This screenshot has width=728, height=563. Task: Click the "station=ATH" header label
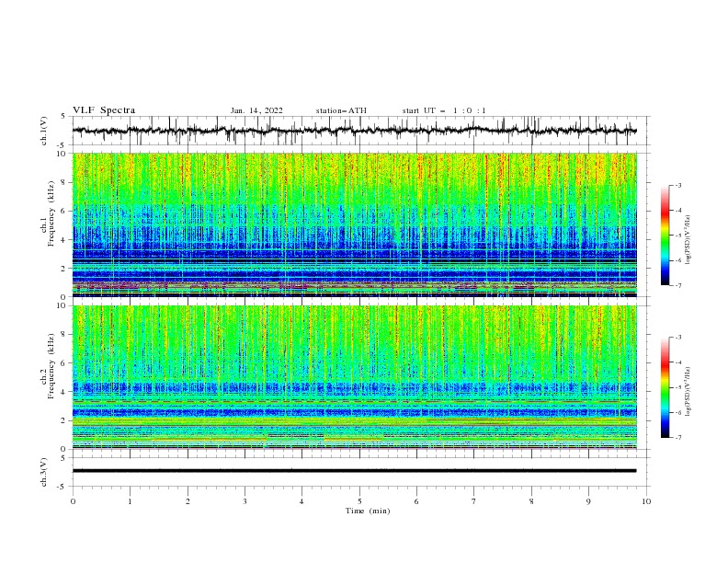(x=341, y=110)
